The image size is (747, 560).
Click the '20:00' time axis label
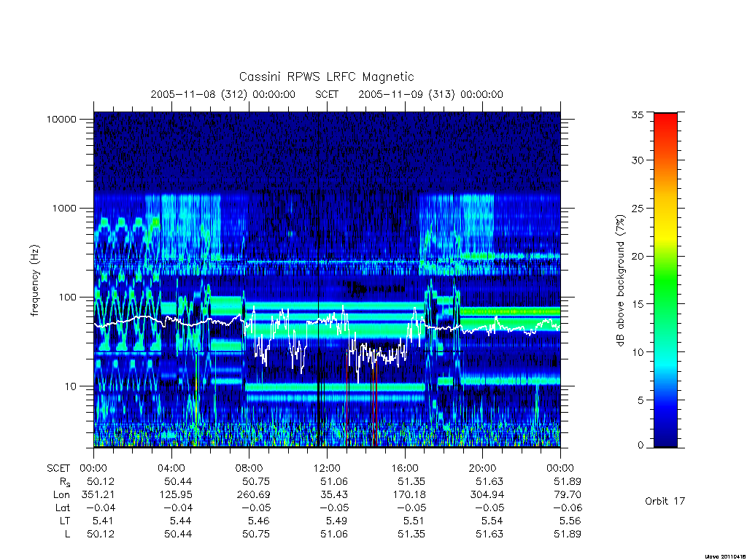483,469
